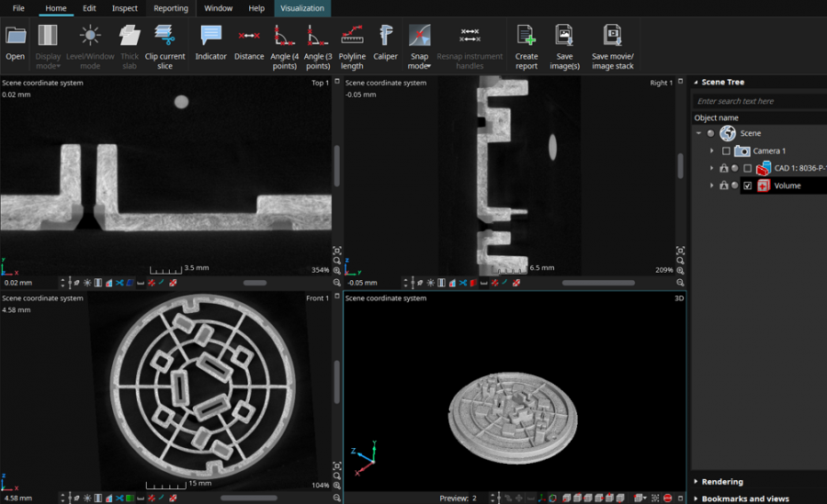This screenshot has height=504, width=827.
Task: Open the File menu
Action: [18, 8]
